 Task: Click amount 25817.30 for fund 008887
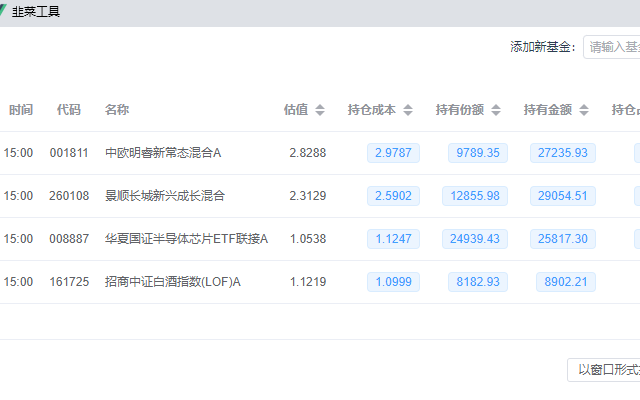[562, 239]
